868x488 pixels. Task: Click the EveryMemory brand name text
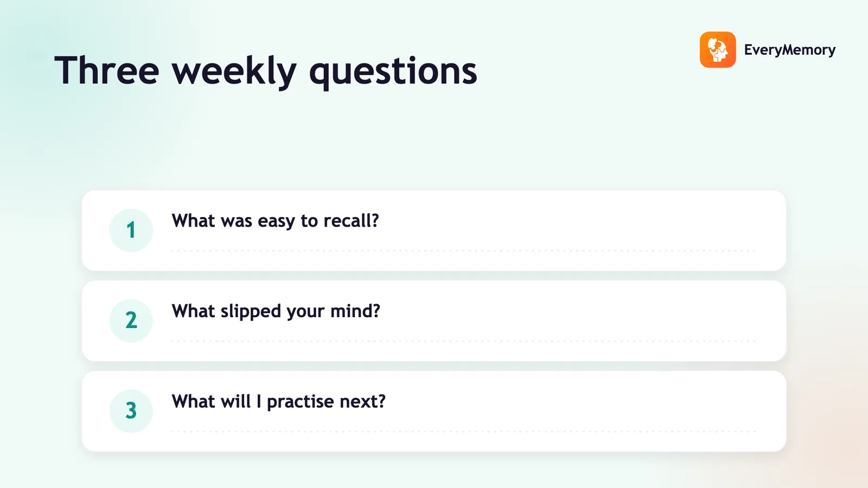789,50
